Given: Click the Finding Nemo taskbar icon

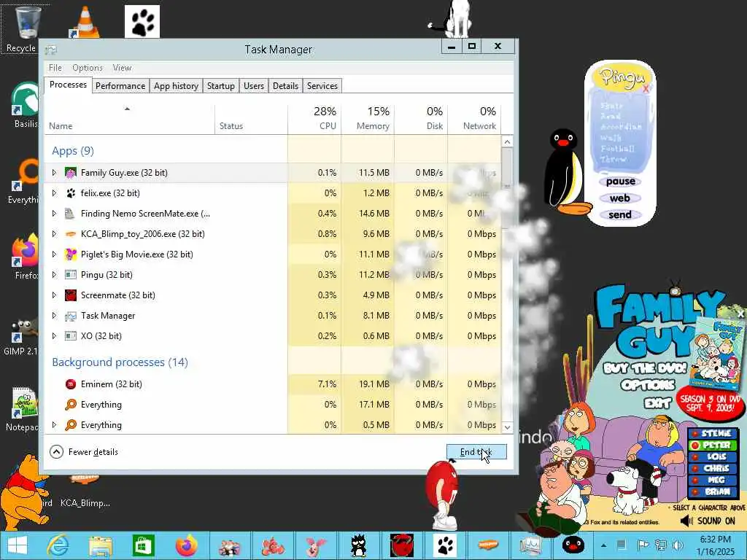Looking at the screenshot, I should pyautogui.click(x=273, y=547).
